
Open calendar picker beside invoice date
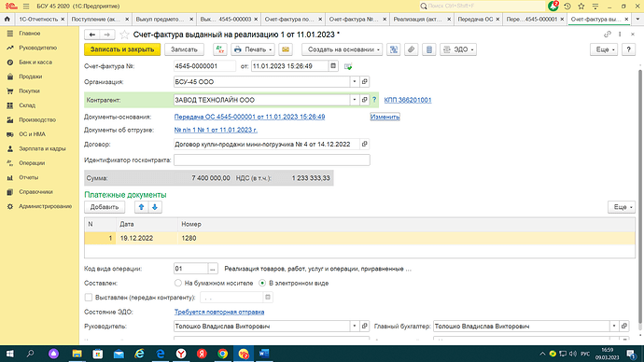(x=333, y=66)
